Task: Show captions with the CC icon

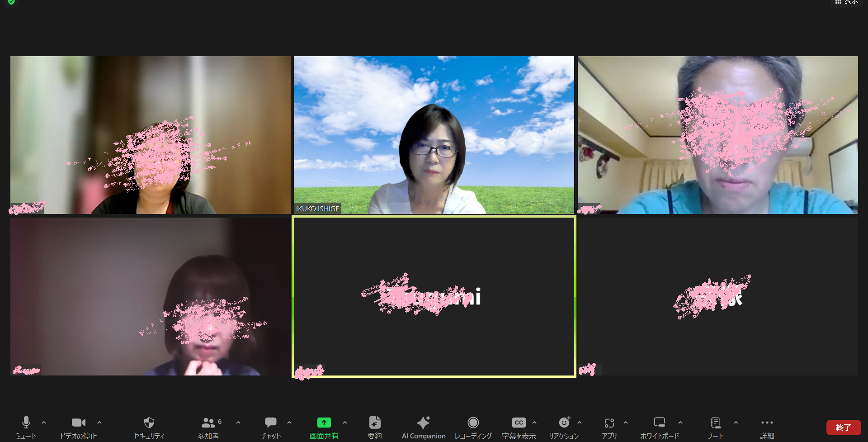Action: 519,423
